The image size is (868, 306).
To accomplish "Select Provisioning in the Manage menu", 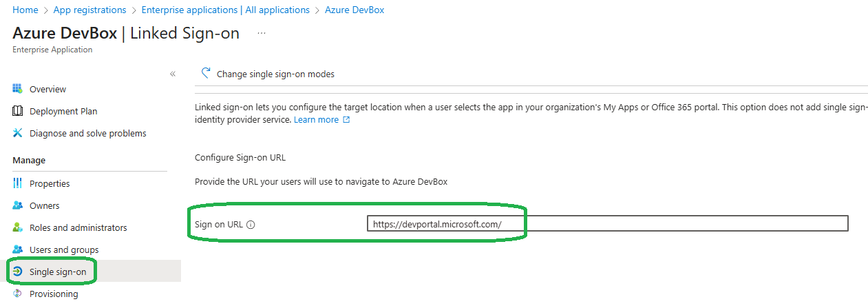I will [54, 294].
